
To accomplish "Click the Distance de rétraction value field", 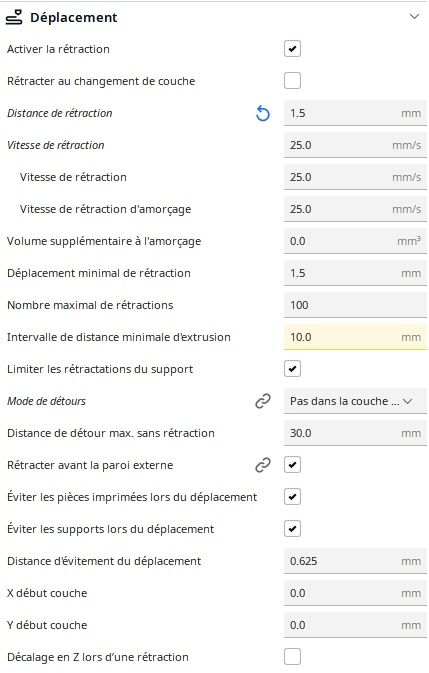I will tap(355, 113).
